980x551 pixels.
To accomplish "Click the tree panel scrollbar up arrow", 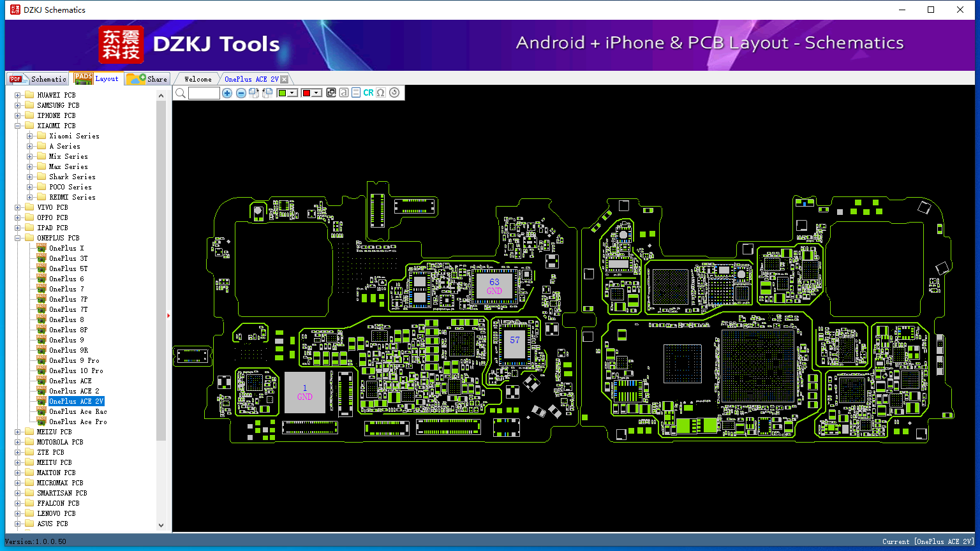I will coord(161,96).
